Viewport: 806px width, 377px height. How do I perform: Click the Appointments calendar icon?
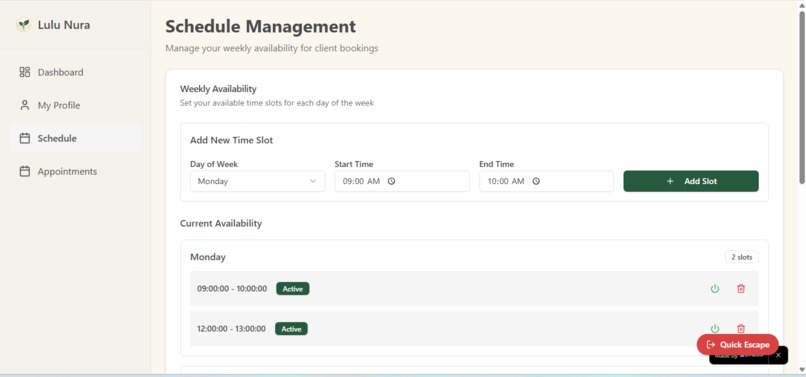[x=25, y=171]
